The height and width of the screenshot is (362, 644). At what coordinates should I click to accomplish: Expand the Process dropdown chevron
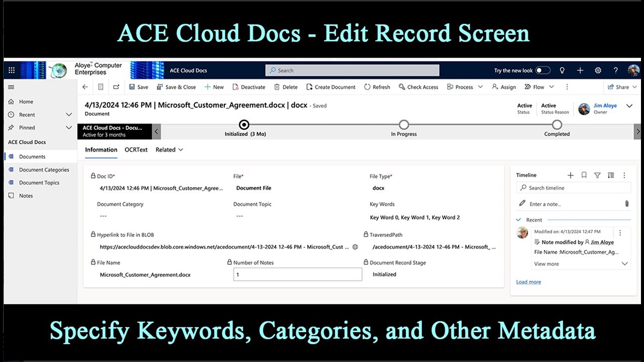point(480,87)
